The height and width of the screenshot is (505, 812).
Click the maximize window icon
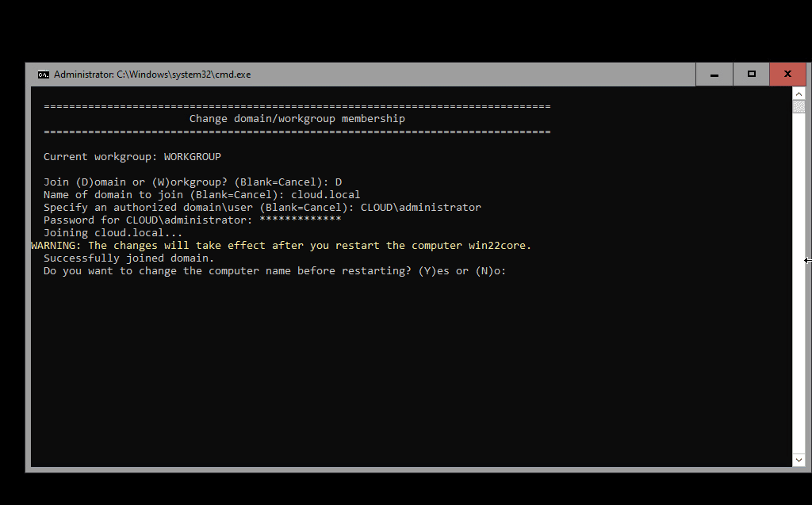(x=749, y=74)
